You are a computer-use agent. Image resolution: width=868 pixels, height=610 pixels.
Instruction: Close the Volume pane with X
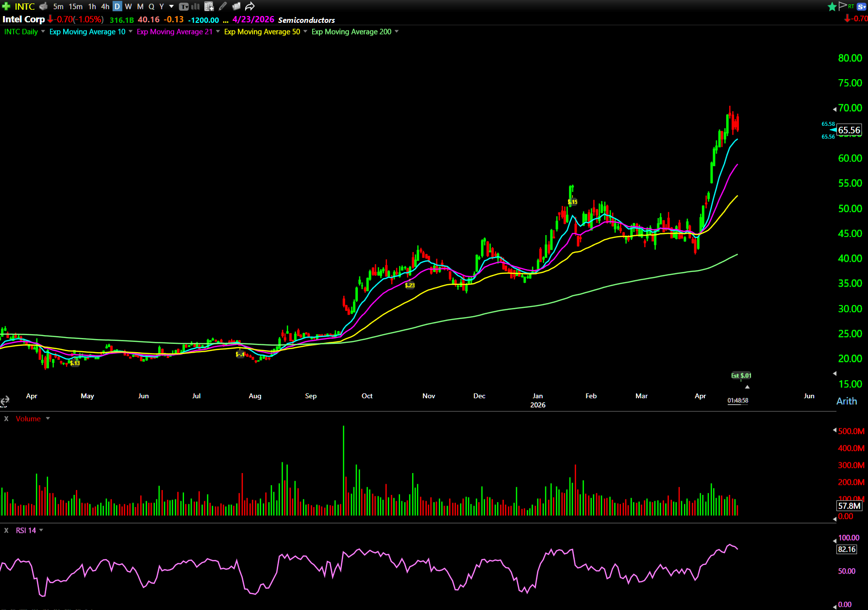point(6,419)
